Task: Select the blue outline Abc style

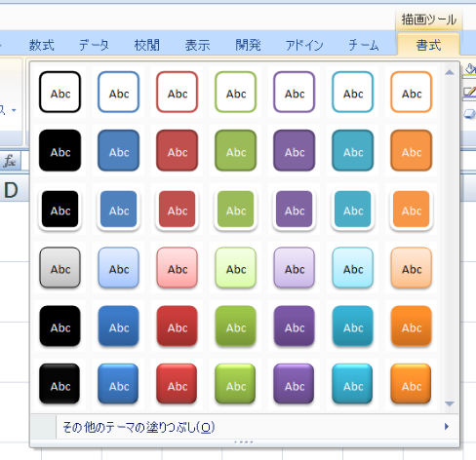Action: (x=118, y=92)
